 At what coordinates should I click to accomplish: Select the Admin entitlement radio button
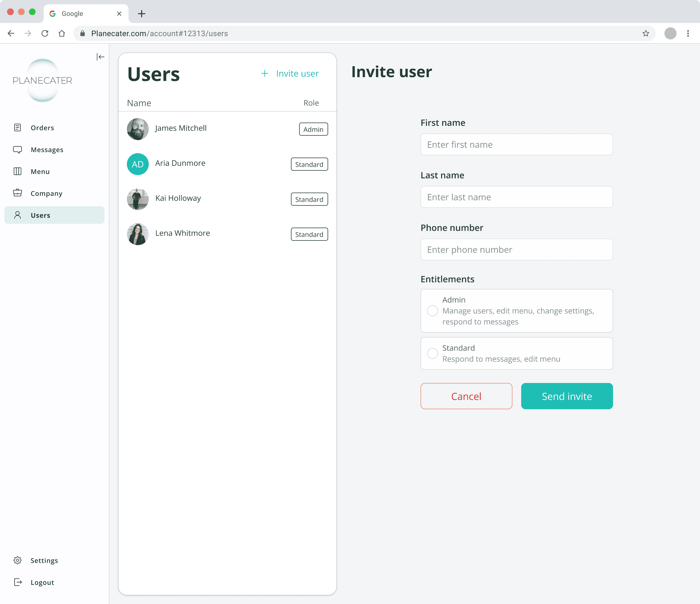tap(432, 311)
